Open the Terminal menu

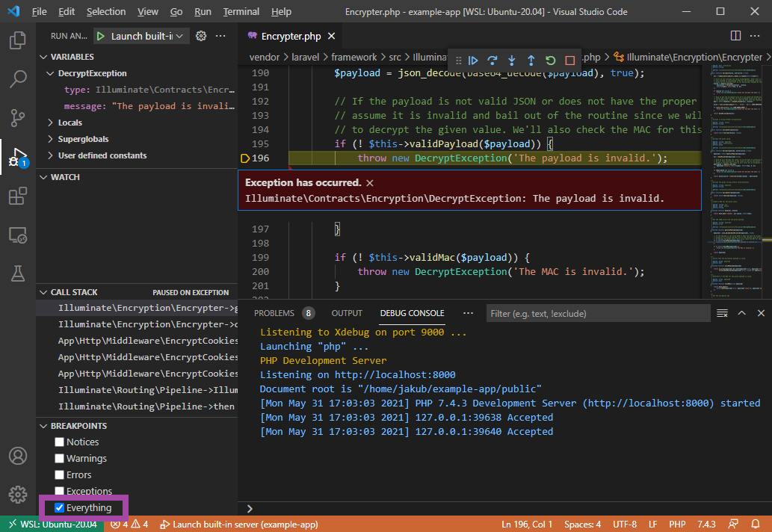click(x=241, y=11)
